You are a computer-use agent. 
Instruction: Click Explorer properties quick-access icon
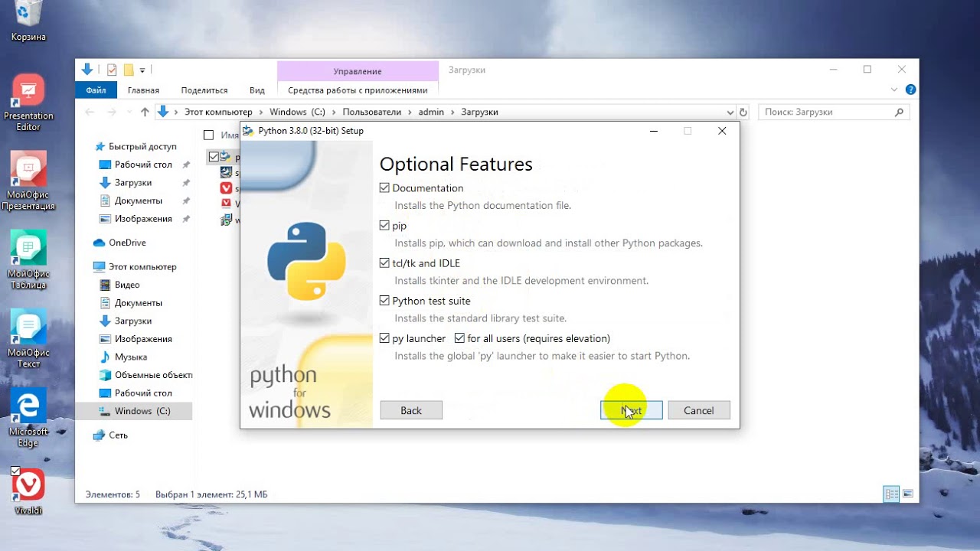click(x=112, y=70)
